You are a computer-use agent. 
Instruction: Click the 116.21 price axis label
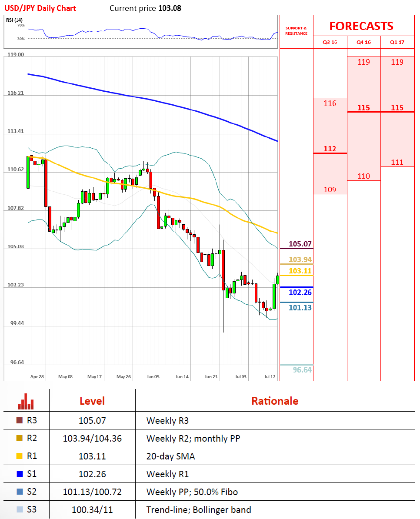point(16,93)
